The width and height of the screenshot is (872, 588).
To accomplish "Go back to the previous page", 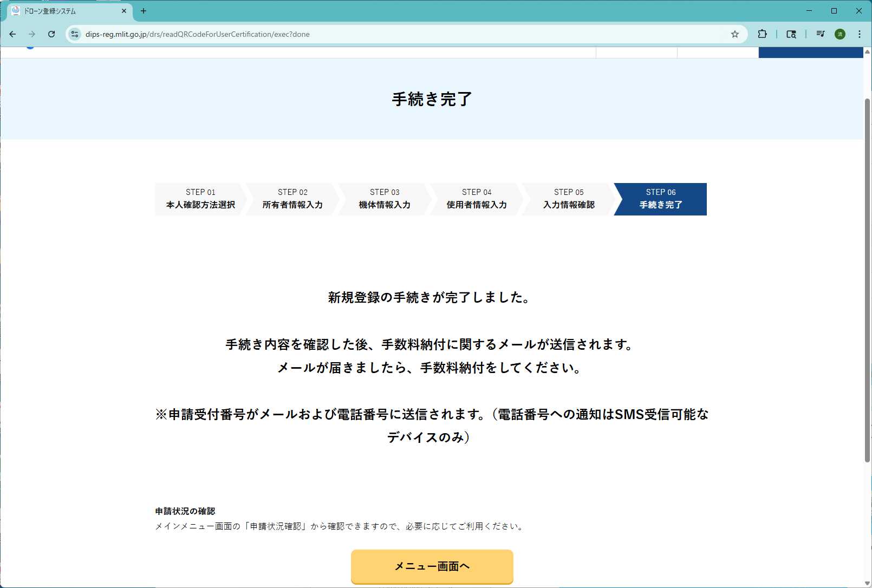I will coord(12,34).
